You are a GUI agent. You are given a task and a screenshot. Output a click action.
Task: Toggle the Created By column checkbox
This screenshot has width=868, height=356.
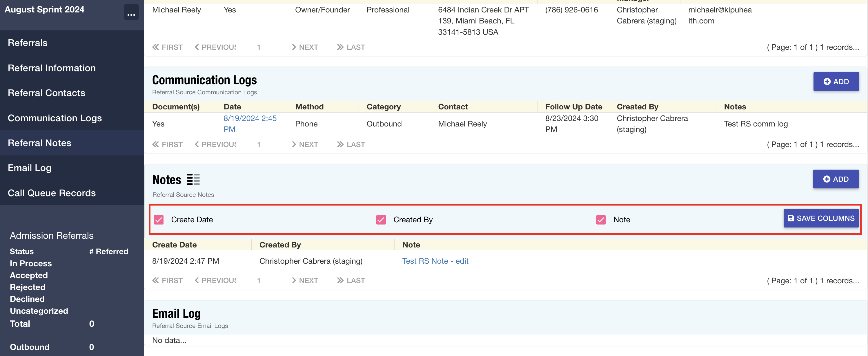point(381,220)
